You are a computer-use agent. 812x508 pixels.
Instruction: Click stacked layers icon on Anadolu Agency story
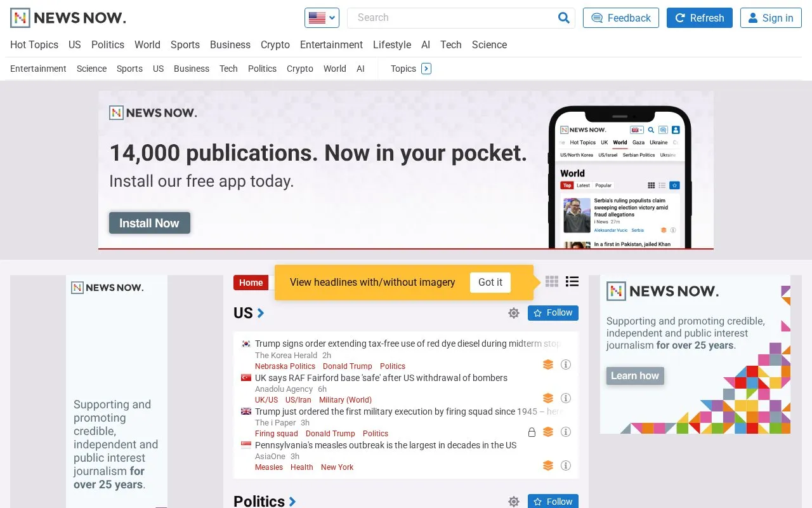[x=548, y=398]
